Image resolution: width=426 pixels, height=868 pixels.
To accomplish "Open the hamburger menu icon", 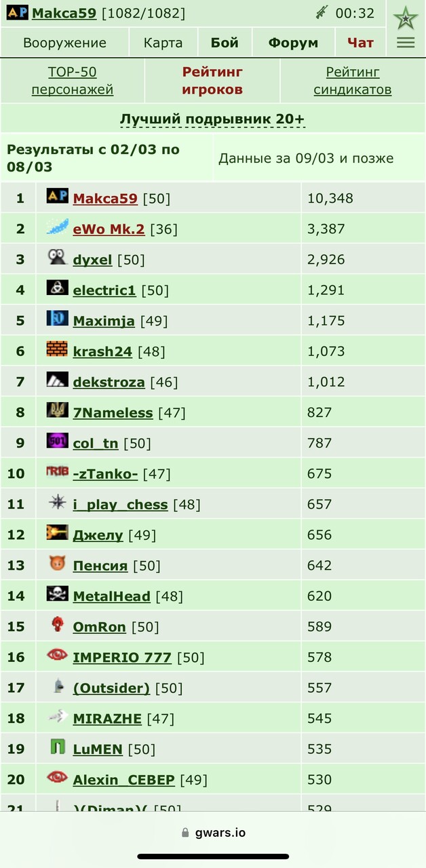I will pos(406,43).
